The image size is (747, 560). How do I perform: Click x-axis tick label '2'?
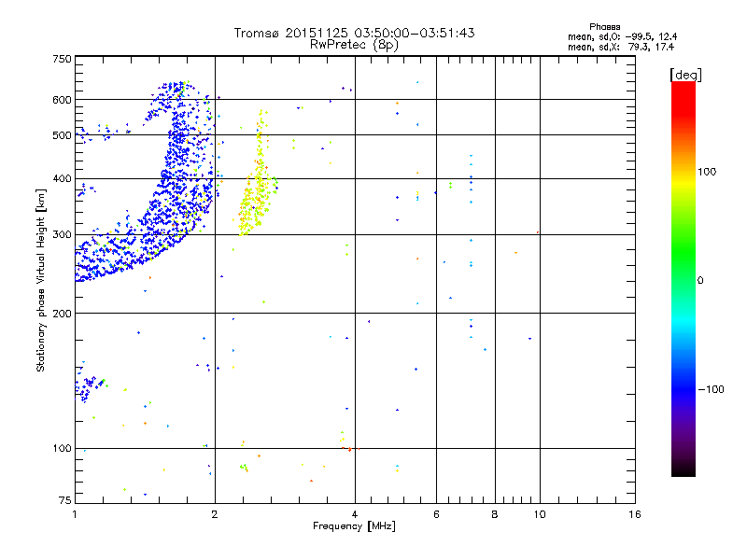click(x=215, y=514)
